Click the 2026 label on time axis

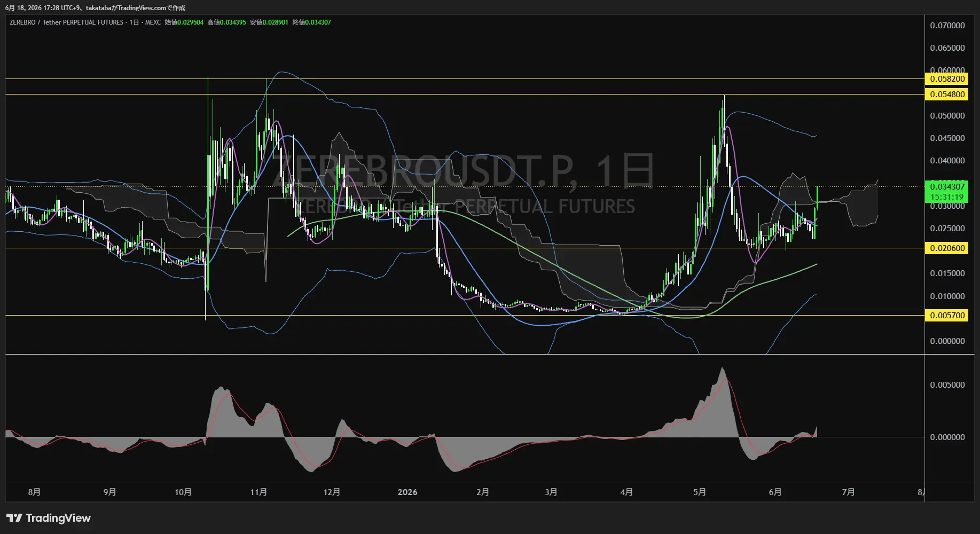(407, 492)
